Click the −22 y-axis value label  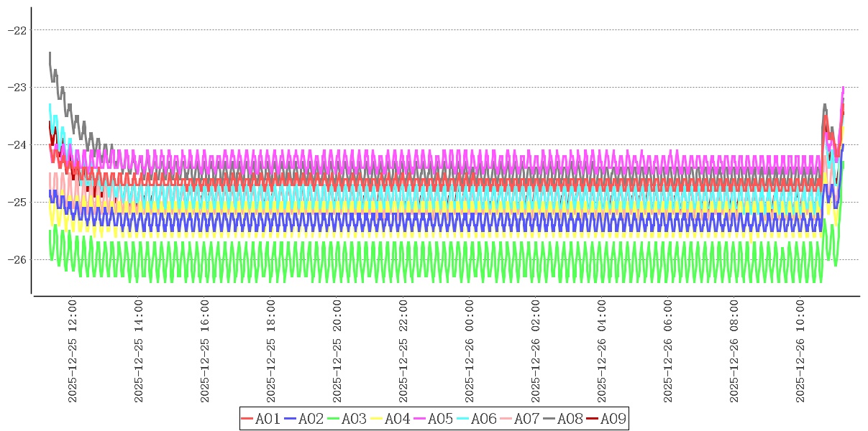pos(17,30)
